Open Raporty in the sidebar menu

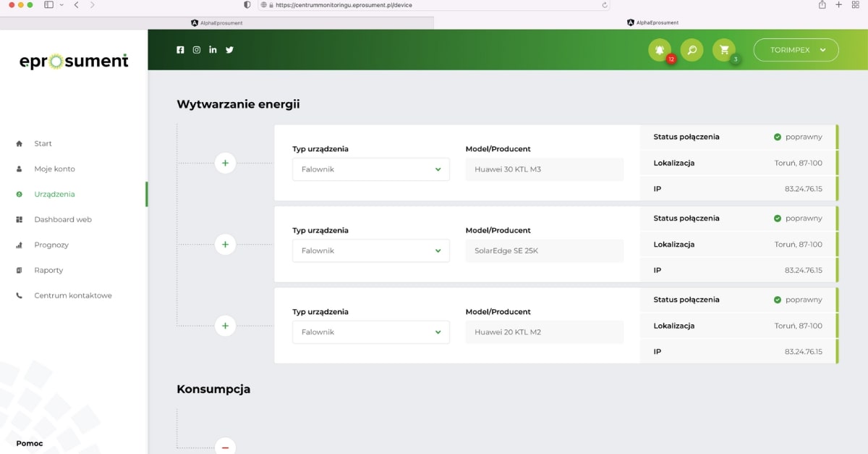point(48,270)
